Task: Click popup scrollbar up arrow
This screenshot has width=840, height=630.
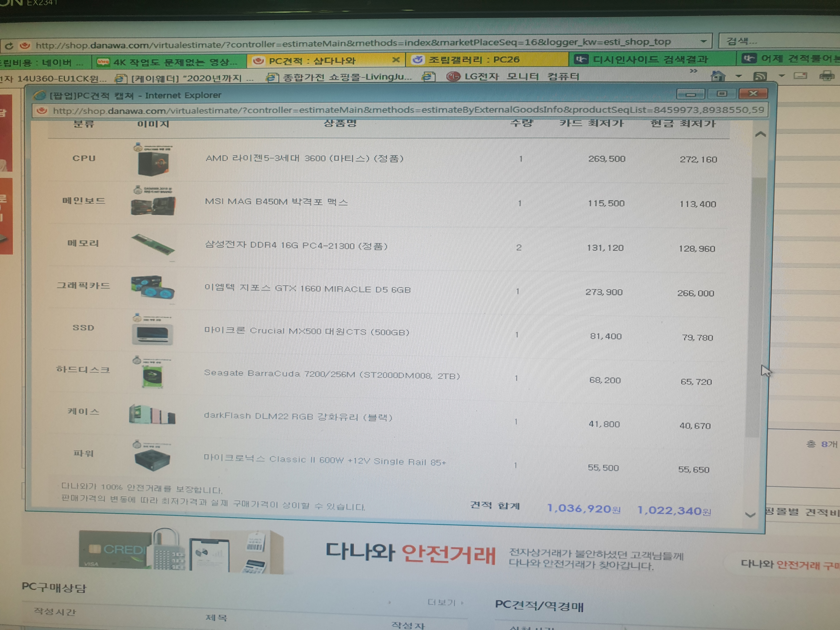Action: pos(760,134)
